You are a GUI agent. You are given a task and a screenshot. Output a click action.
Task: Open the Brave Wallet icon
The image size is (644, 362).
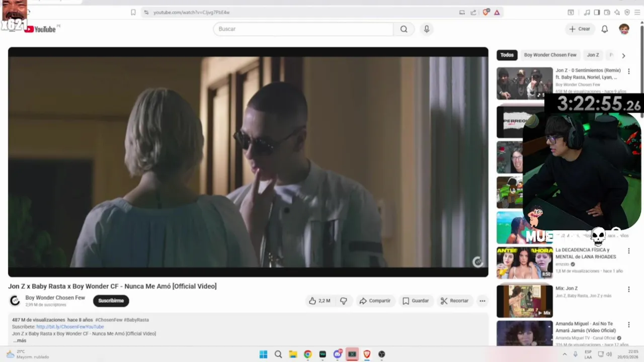click(x=607, y=13)
